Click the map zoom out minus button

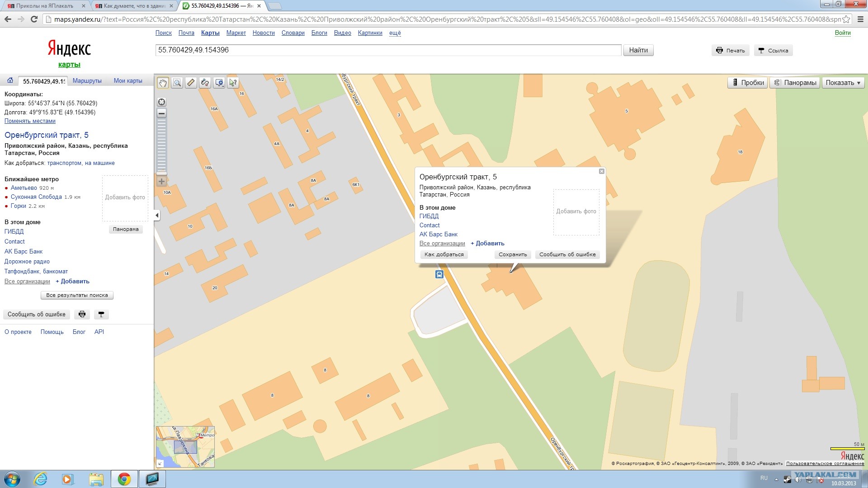tap(161, 113)
